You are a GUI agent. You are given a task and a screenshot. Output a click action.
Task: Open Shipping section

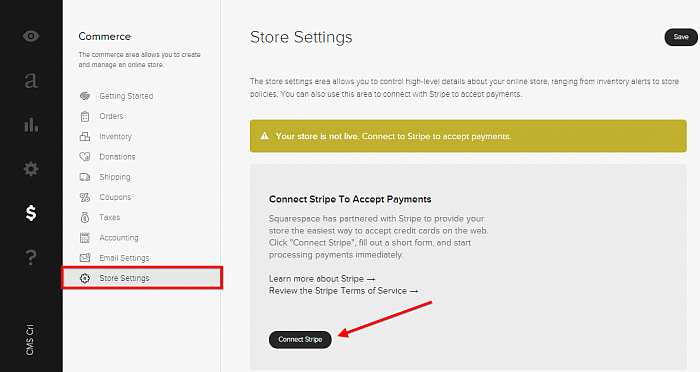click(x=115, y=177)
